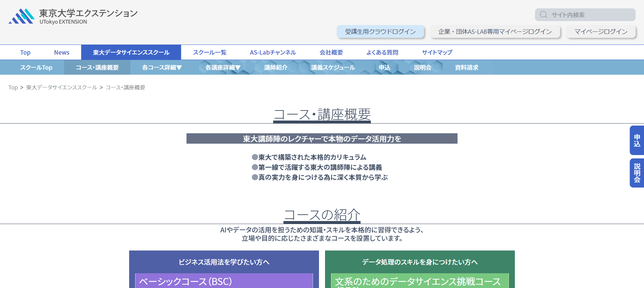Select 東大データサイエンススクール tab
This screenshot has width=644, height=288.
point(131,52)
